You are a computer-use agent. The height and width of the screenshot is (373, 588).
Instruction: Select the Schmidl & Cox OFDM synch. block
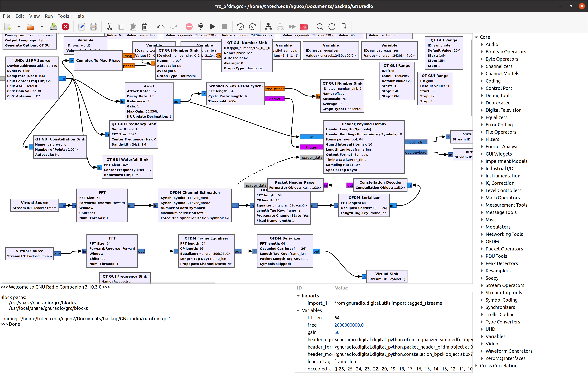(x=235, y=93)
